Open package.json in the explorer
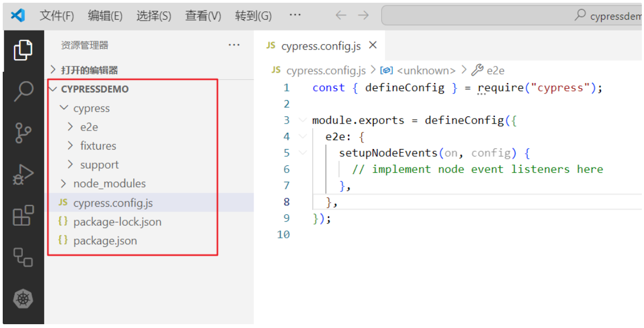Screen dimensions: 644x328 tap(105, 240)
